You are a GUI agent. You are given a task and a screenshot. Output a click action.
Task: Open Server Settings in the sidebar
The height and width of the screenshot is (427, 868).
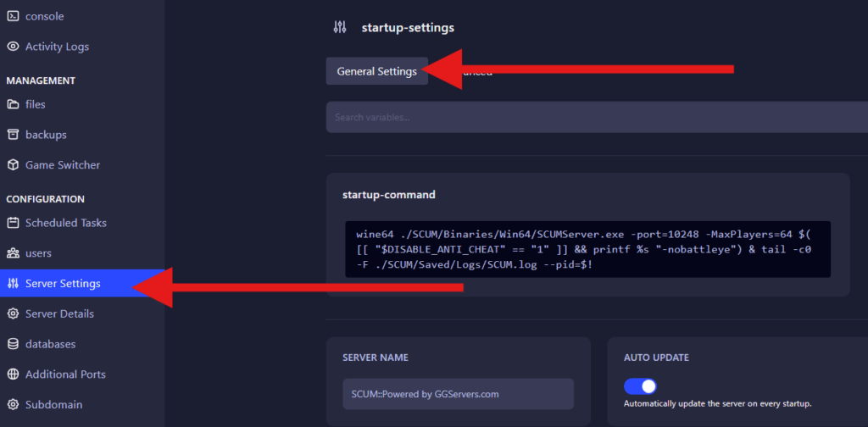click(x=63, y=283)
